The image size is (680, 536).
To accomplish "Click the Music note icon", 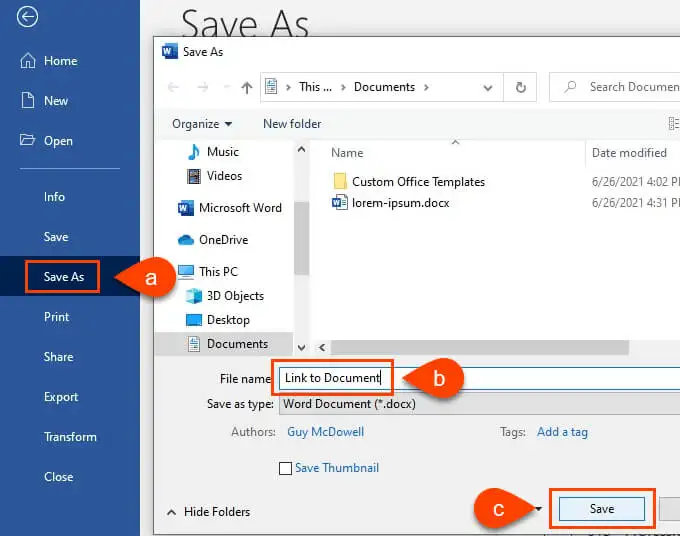I will (194, 152).
